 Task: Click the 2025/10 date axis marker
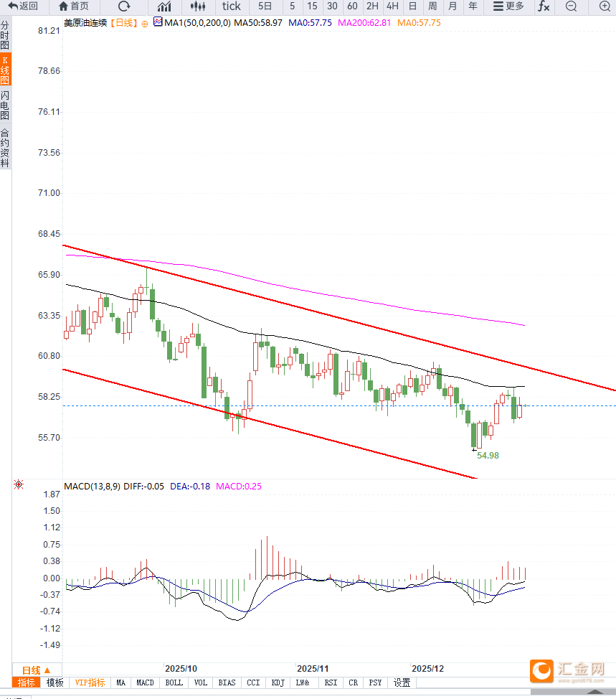pos(181,669)
